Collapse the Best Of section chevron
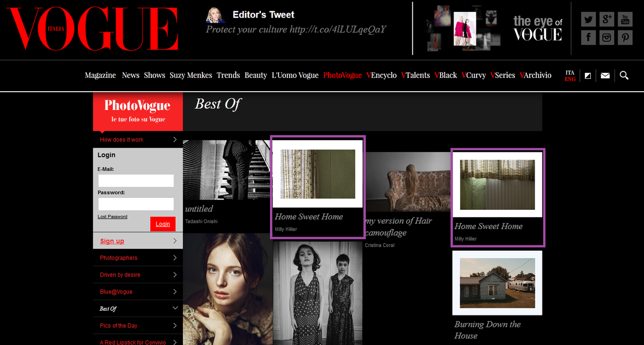Image resolution: width=644 pixels, height=345 pixels. pos(174,309)
